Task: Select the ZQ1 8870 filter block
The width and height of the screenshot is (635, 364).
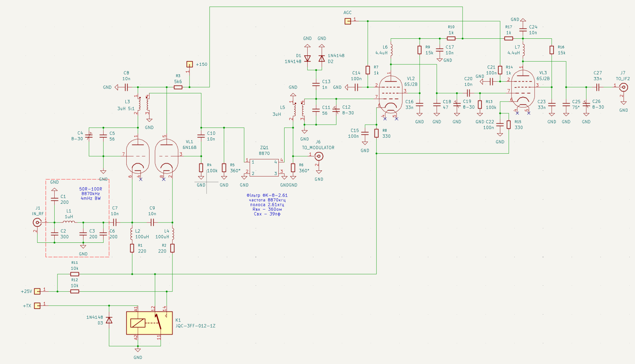Action: [x=264, y=168]
